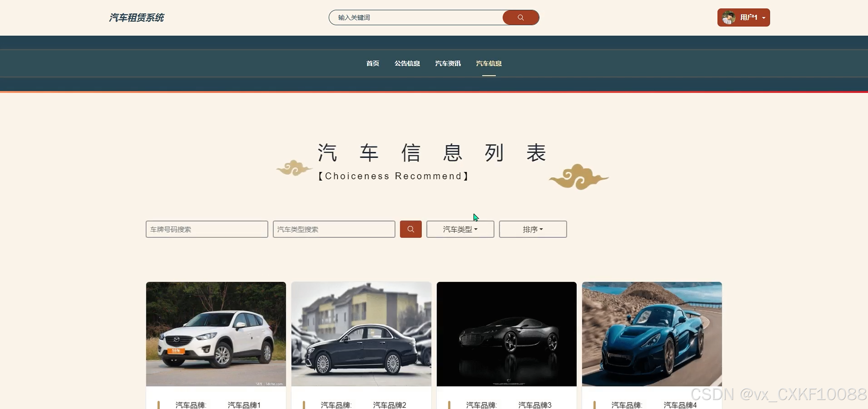Screen dimensions: 868x409
Task: Open the black Mercedes sedan thumbnail
Action: pyautogui.click(x=361, y=334)
